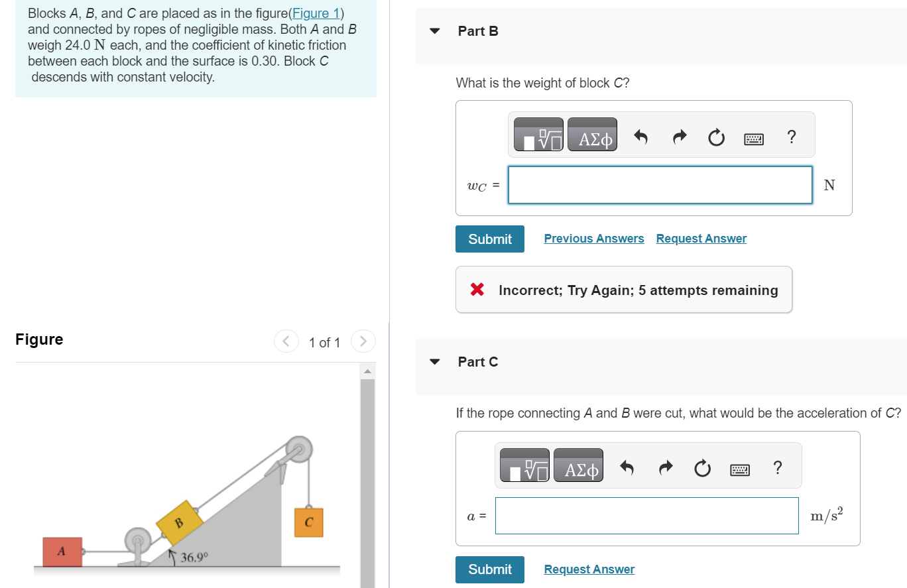This screenshot has width=907, height=588.
Task: Open the ΑΣφ Greek symbols palette in Part B
Action: (592, 134)
